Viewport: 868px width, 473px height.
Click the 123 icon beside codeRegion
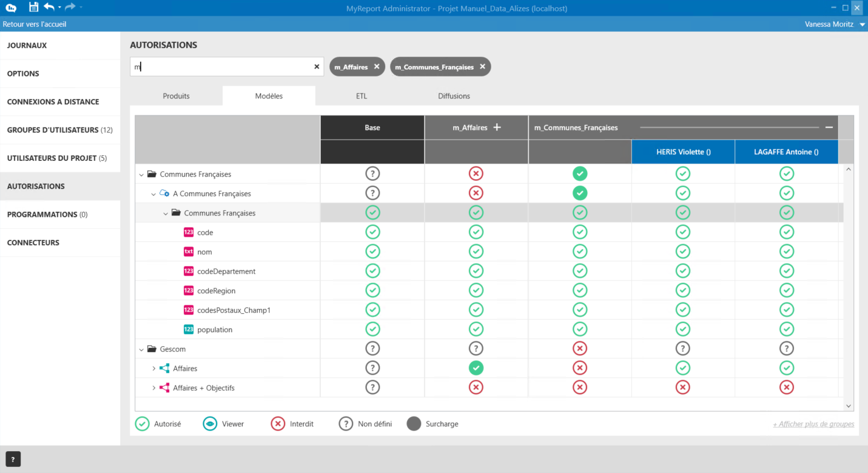tap(189, 291)
